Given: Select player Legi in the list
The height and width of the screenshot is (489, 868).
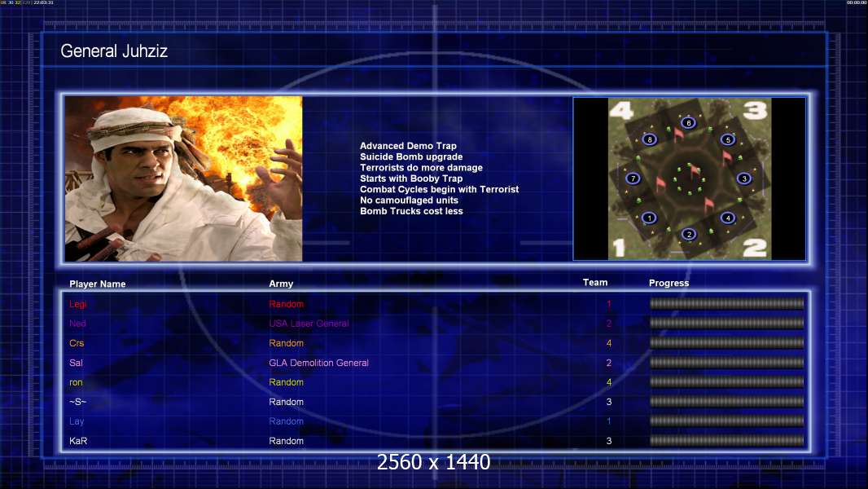Looking at the screenshot, I should (x=78, y=304).
